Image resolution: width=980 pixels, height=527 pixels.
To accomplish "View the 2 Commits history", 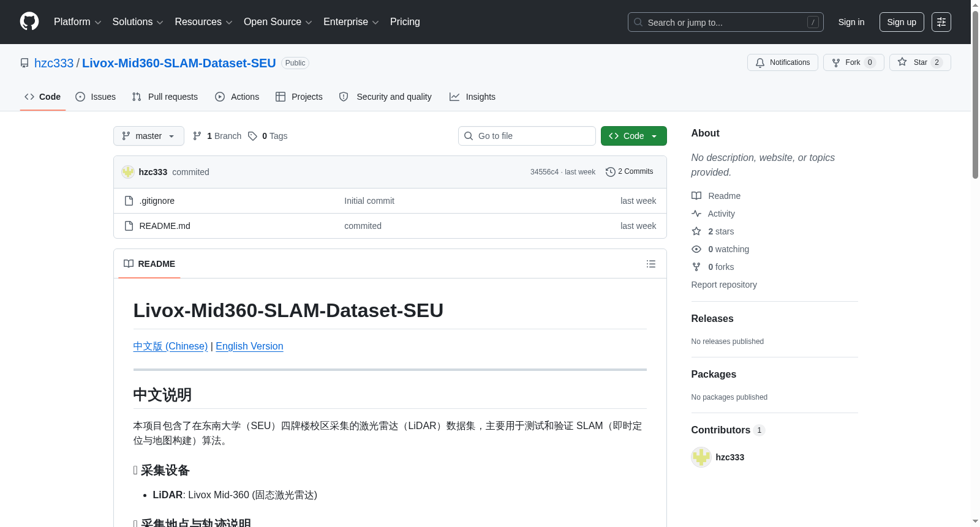I will coord(629,172).
